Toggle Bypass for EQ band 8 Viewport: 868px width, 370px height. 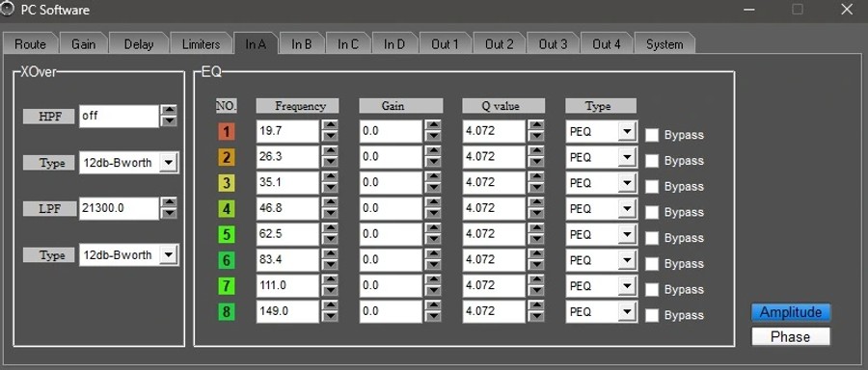652,315
